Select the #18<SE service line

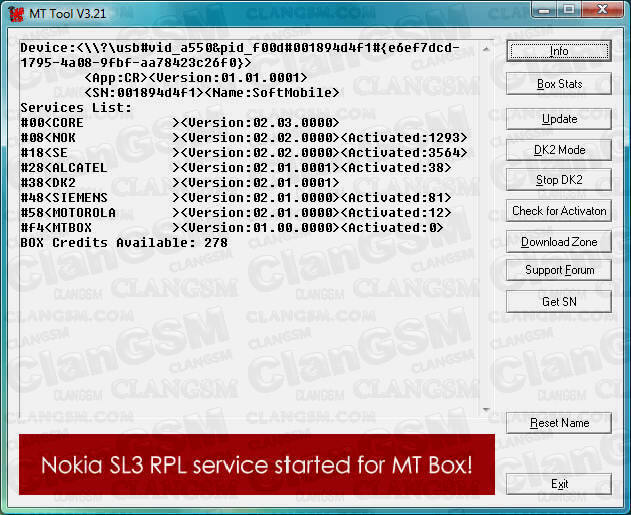pyautogui.click(x=244, y=152)
